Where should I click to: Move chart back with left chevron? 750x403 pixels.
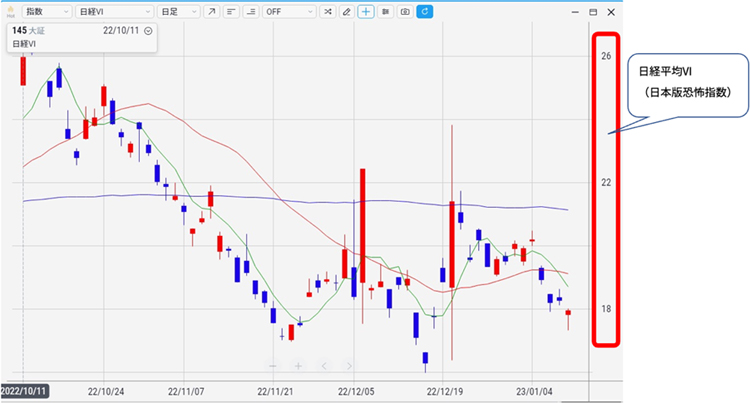point(324,366)
